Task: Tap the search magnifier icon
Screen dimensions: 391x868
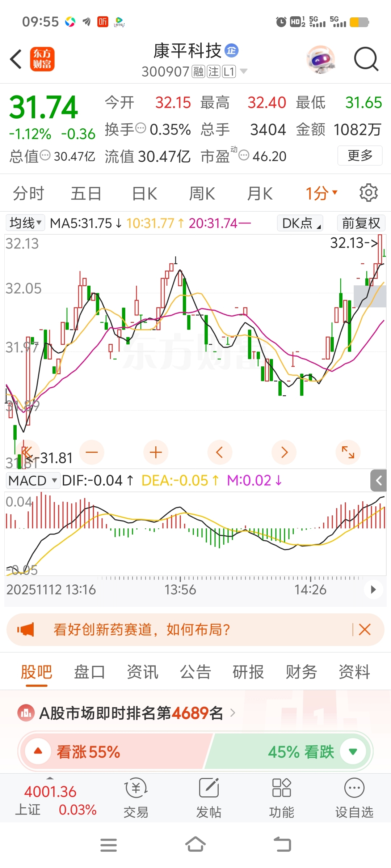Action: coord(366,59)
